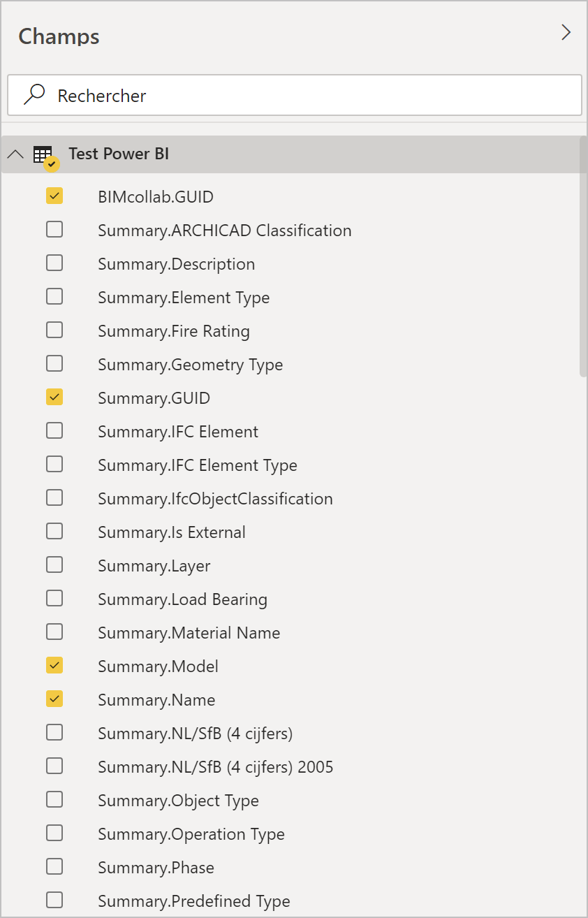588x918 pixels.
Task: Uncheck the BIMcollab.GUID checkbox
Action: [x=54, y=196]
